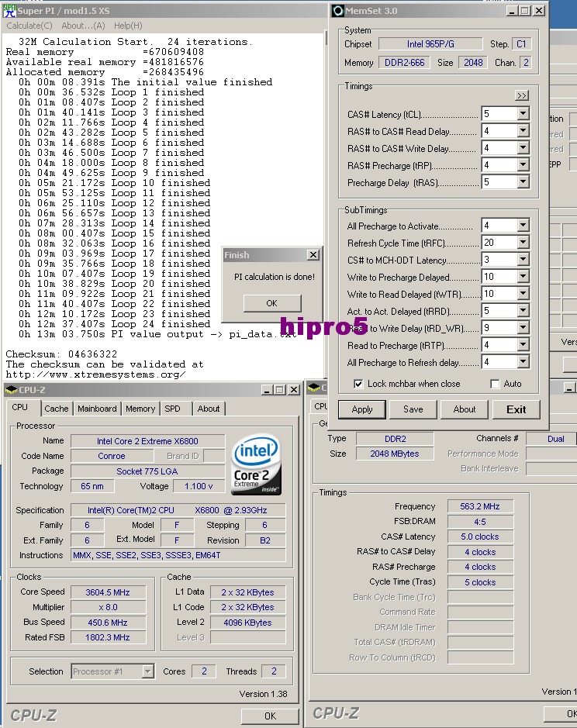This screenshot has width=577, height=728.
Task: Open the Help(H) menu in Super PI
Action: [x=128, y=26]
